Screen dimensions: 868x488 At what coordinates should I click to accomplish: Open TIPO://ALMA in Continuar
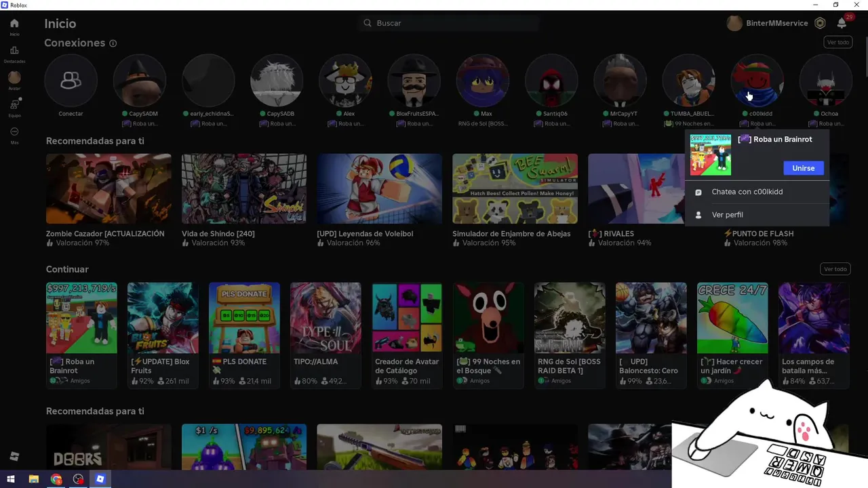325,318
